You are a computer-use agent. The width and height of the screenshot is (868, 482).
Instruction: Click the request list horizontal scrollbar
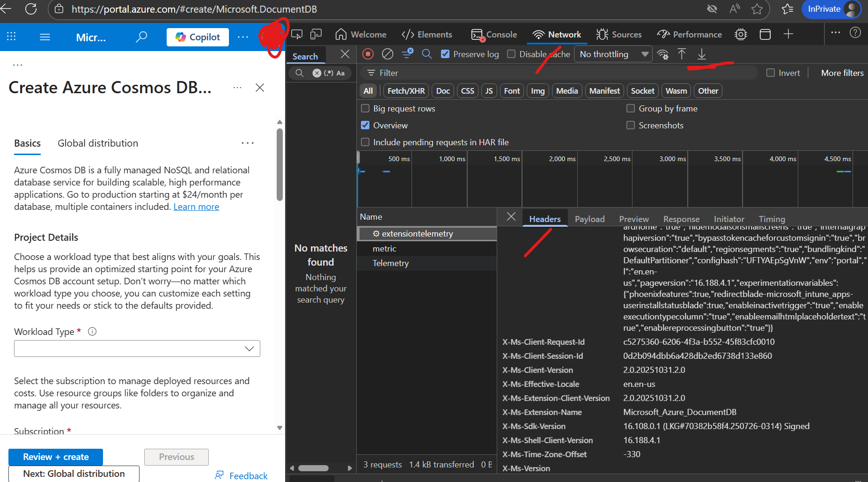point(314,468)
